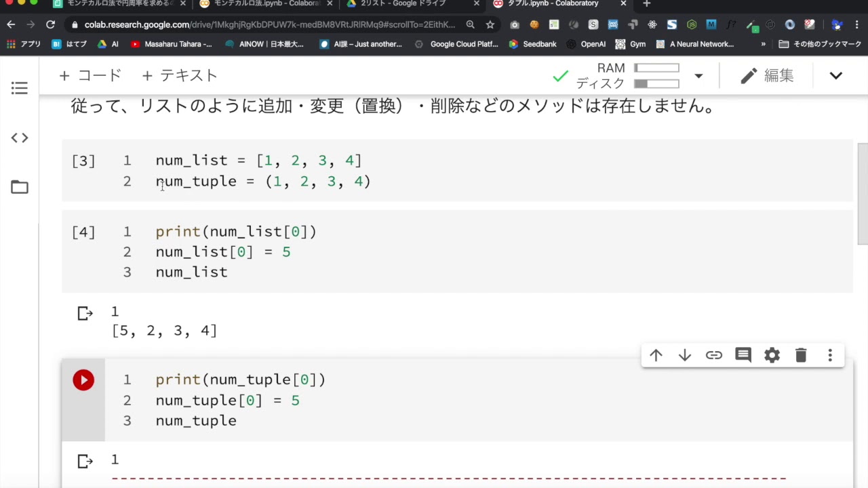
Task: Click output text [5, 2, 3, 4]
Action: coord(165,331)
